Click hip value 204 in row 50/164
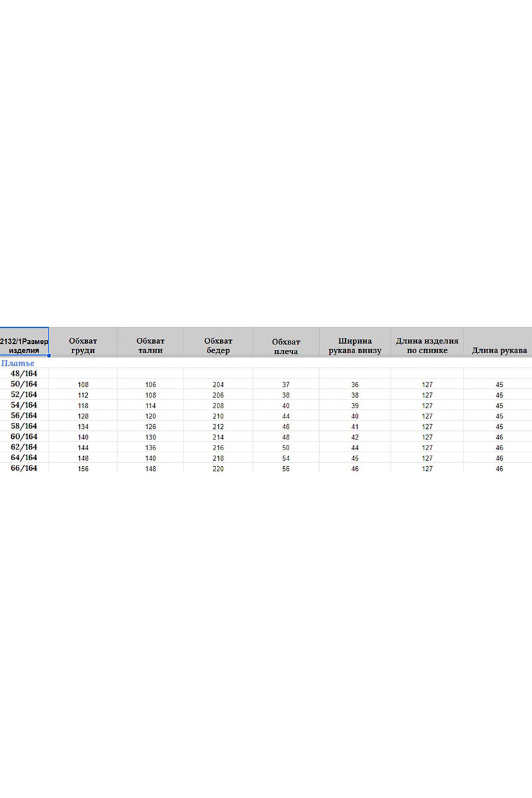This screenshot has height=798, width=532. (218, 385)
